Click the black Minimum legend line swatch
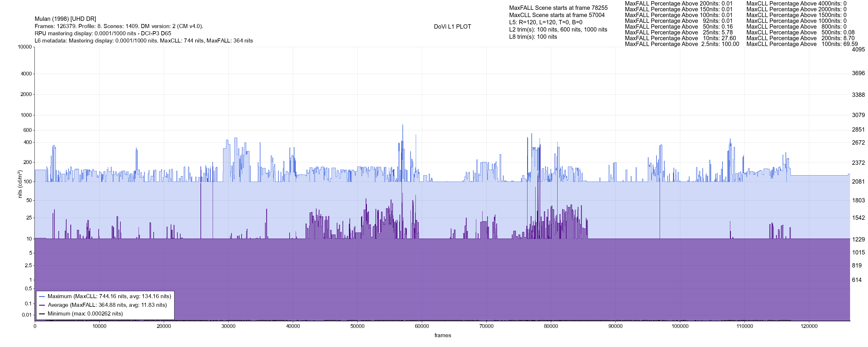The width and height of the screenshot is (868, 347). 42,314
